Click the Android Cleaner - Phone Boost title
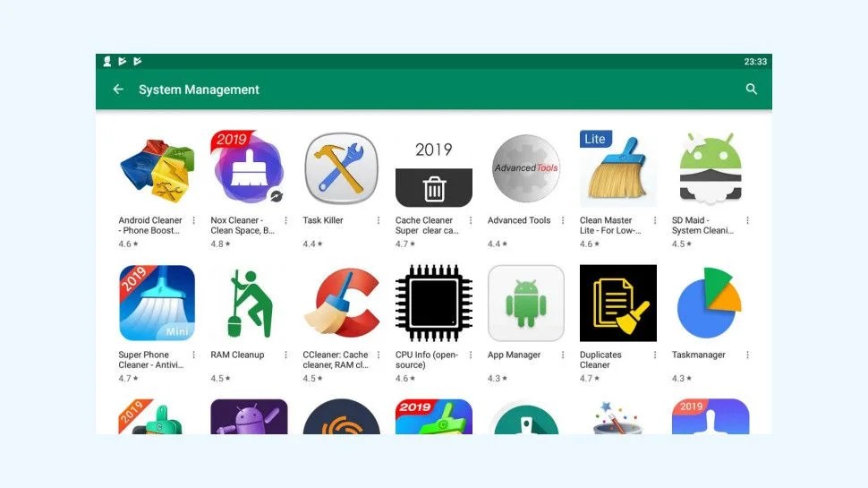868x488 pixels. pos(150,226)
